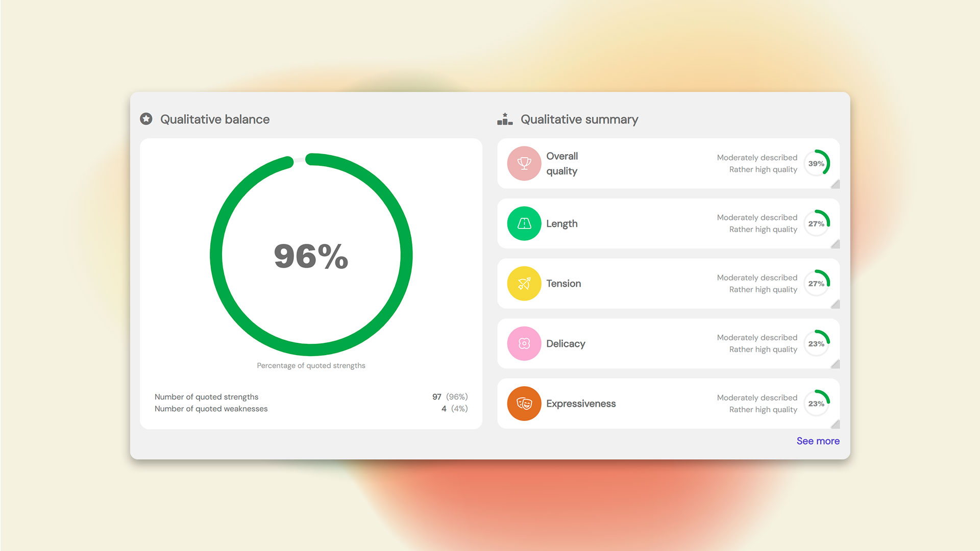The height and width of the screenshot is (551, 980).
Task: Click the 23% Expressiveness gauge
Action: click(817, 404)
